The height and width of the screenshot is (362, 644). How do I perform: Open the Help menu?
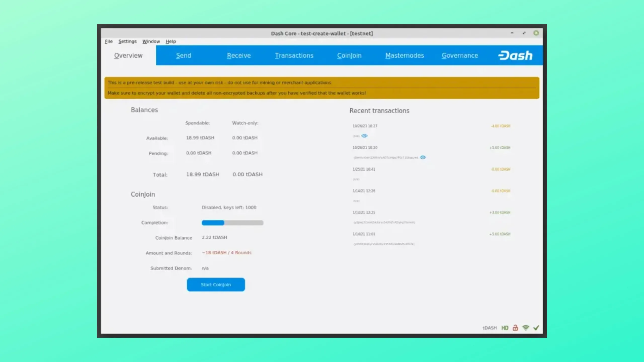tap(171, 41)
